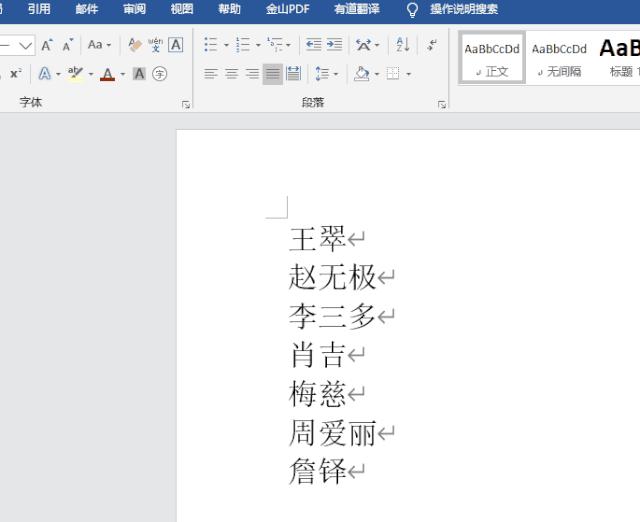Expand highlight color dropdown arrow
This screenshot has height=522, width=640.
click(91, 74)
